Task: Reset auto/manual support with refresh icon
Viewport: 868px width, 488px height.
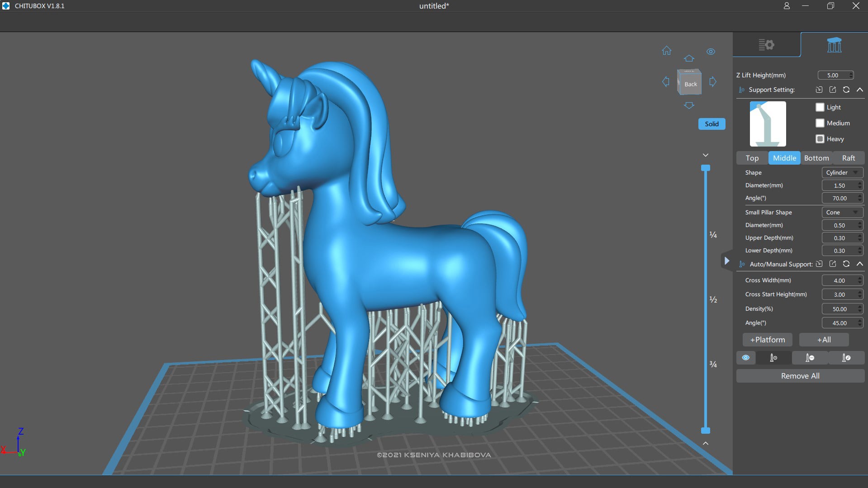Action: click(846, 264)
